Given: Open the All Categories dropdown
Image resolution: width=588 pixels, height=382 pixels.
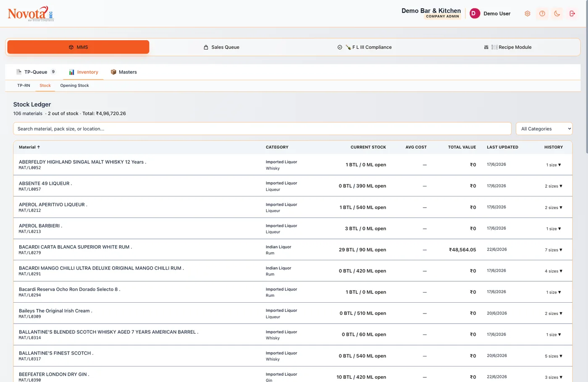Looking at the screenshot, I should point(544,129).
